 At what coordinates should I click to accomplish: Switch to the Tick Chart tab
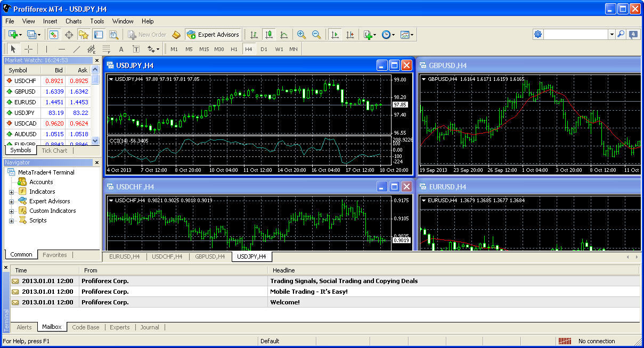pos(54,151)
